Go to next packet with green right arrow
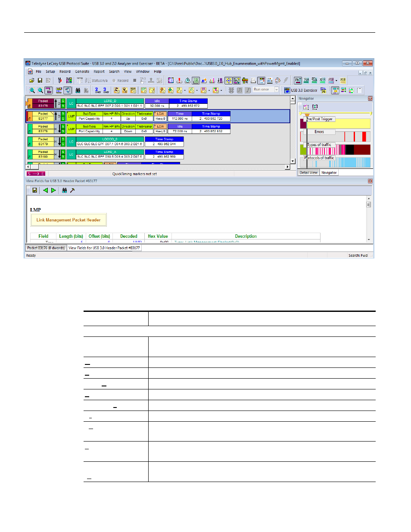411x532 pixels. click(53, 190)
